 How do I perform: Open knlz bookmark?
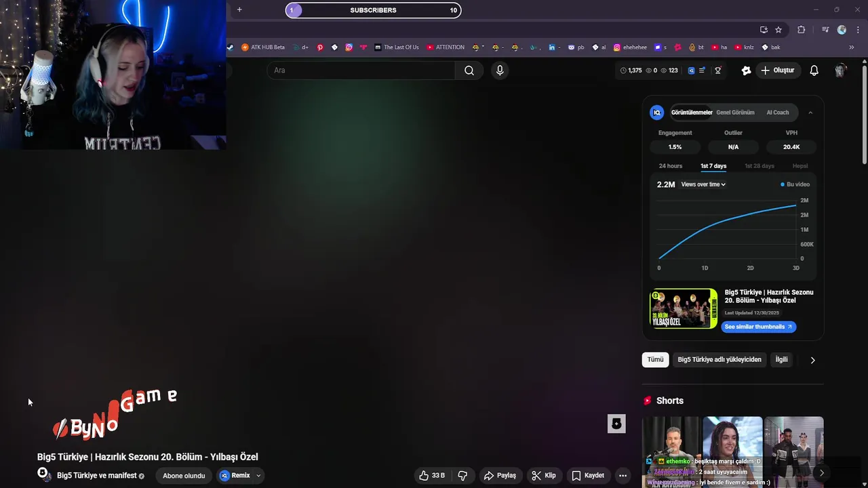[744, 47]
